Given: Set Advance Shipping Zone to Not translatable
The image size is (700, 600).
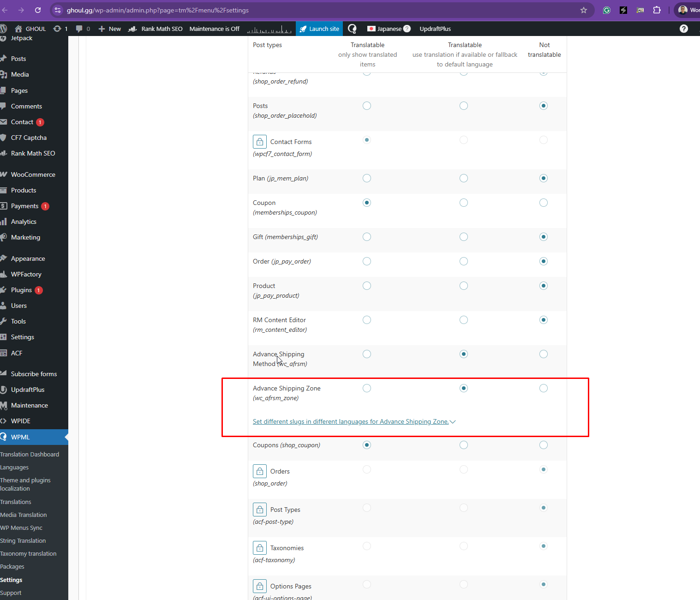Looking at the screenshot, I should [544, 388].
